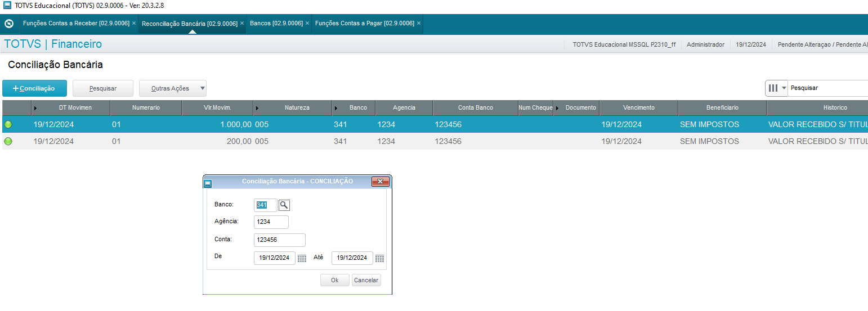This screenshot has width=868, height=311.
Task: Click the Agência input field
Action: click(x=271, y=222)
